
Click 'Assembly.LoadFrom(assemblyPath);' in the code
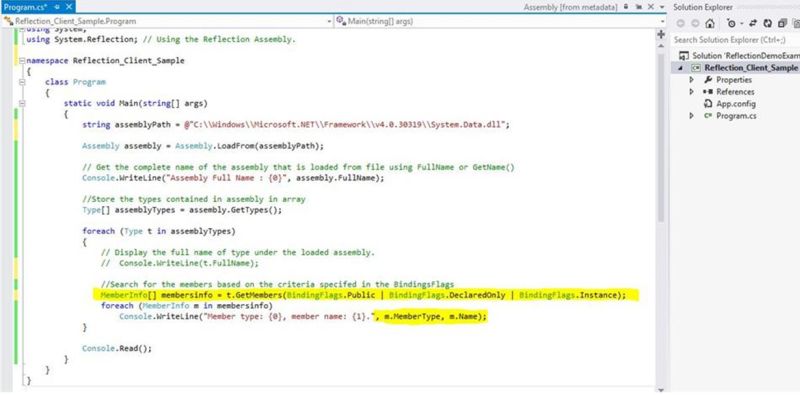click(x=249, y=146)
